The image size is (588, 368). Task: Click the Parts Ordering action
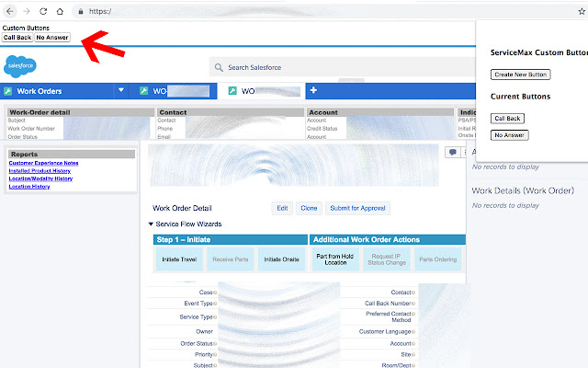click(x=437, y=259)
